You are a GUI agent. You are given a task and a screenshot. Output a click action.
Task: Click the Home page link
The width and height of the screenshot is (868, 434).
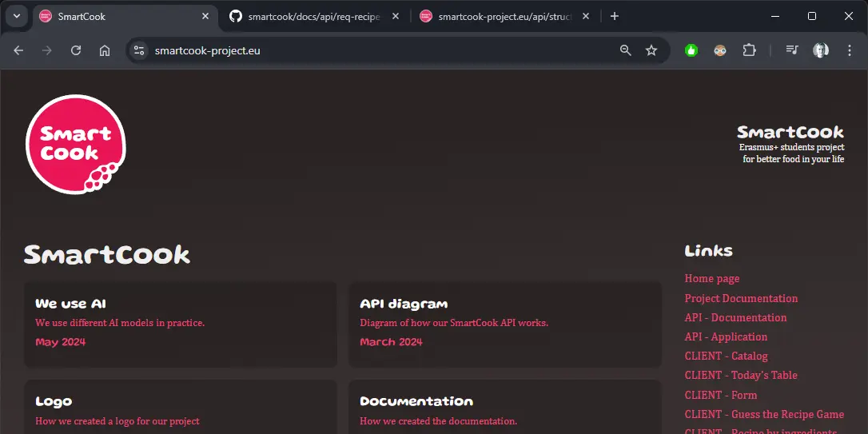[712, 278]
